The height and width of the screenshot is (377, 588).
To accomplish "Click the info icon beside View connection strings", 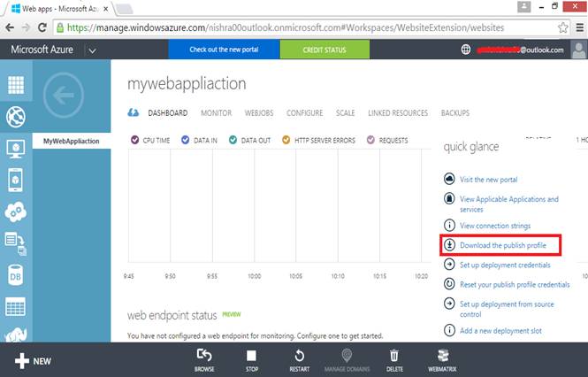I will pyautogui.click(x=449, y=225).
